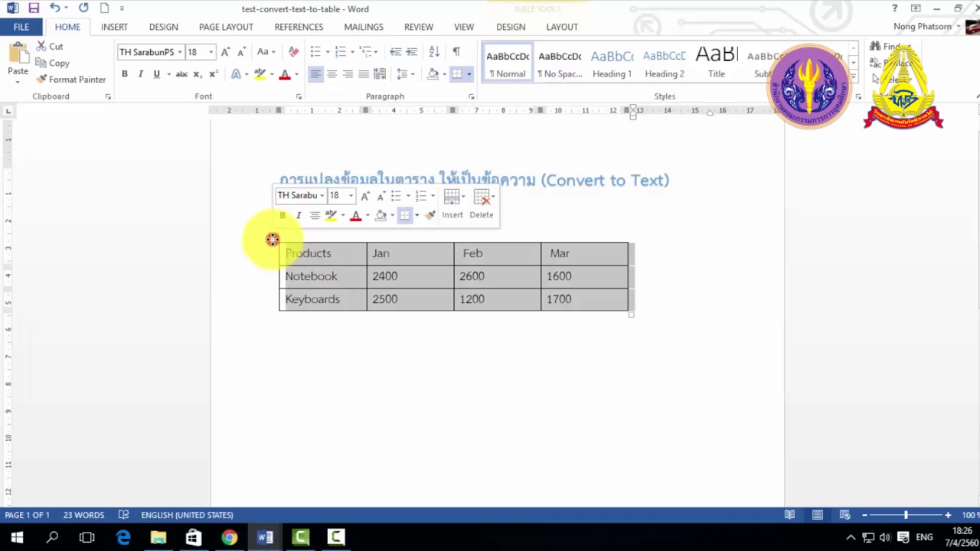Click Format Painter brush in the mini toolbar
Image resolution: width=980 pixels, height=551 pixels.
(x=430, y=215)
